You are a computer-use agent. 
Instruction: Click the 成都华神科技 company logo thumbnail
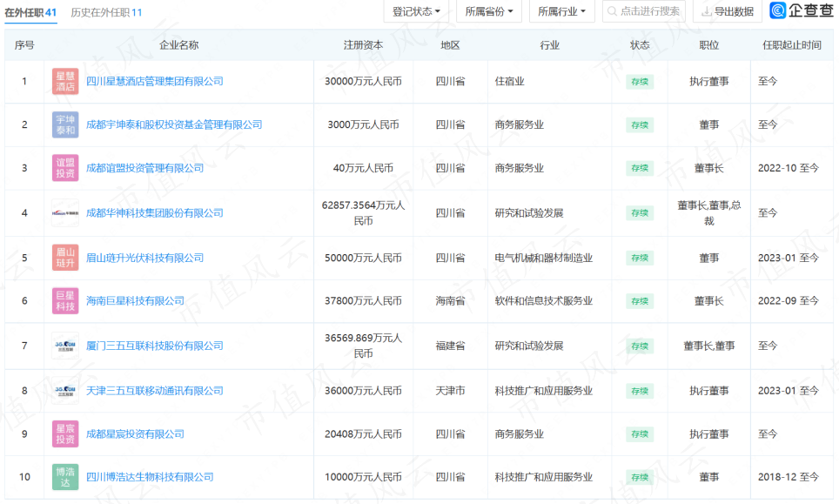65,213
